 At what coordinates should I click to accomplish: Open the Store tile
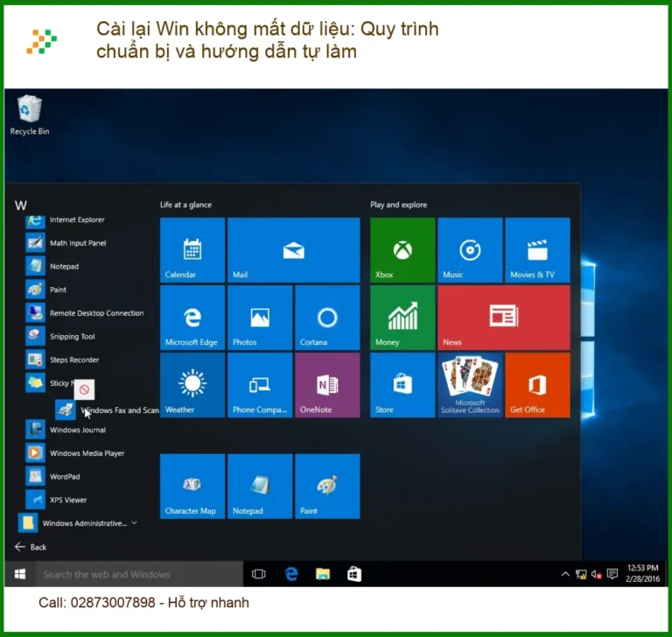pos(402,385)
